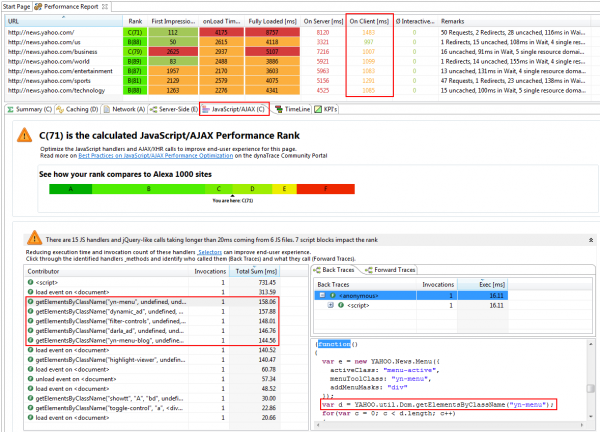Select getElementsByClassName("yn-menu") contributor
This screenshot has width=600, height=432.
[x=152, y=302]
